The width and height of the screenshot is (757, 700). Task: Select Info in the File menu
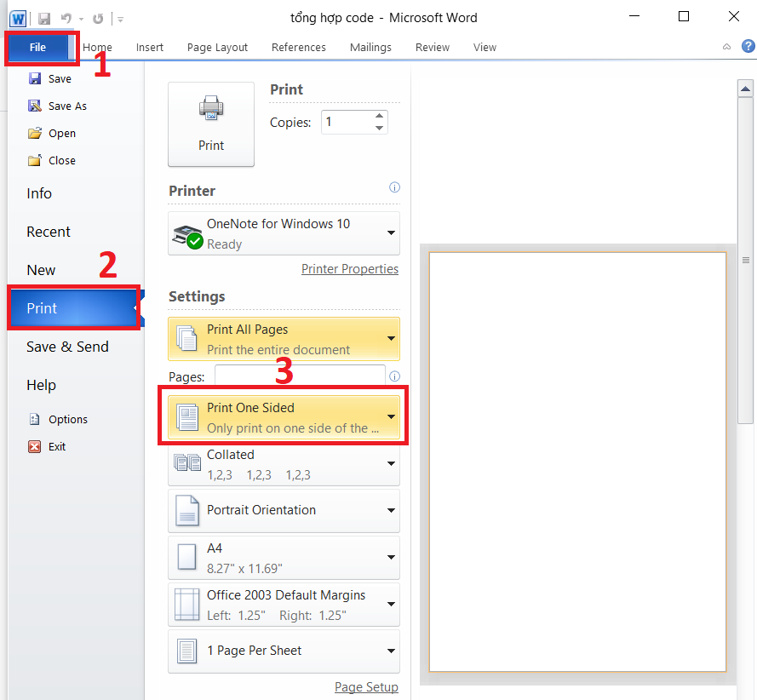point(39,193)
